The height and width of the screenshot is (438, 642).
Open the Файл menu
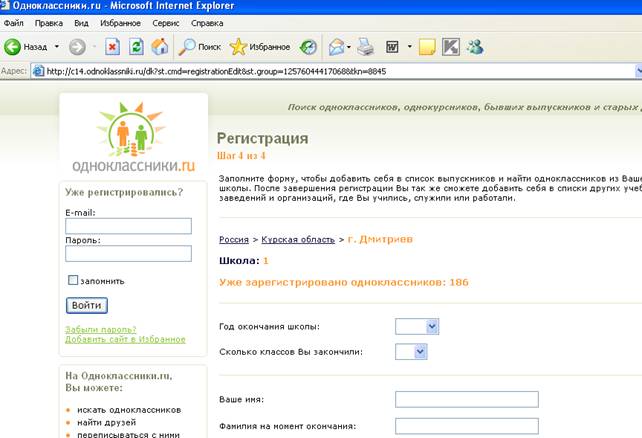click(14, 22)
